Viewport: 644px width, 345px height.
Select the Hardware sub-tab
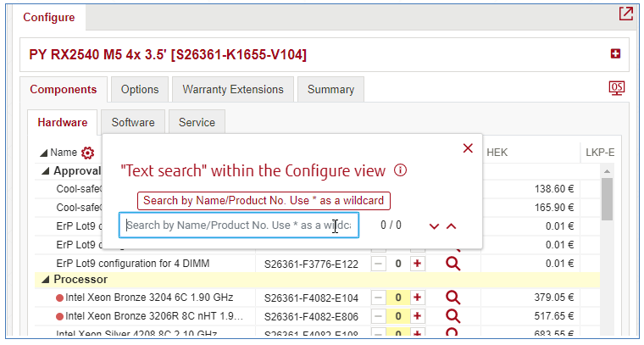click(63, 122)
